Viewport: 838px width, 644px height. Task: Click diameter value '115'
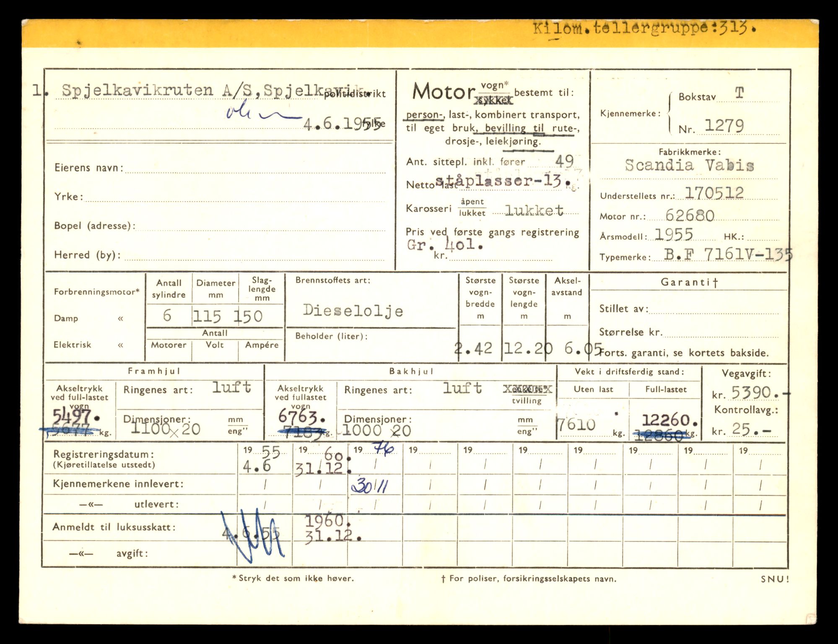tap(207, 317)
